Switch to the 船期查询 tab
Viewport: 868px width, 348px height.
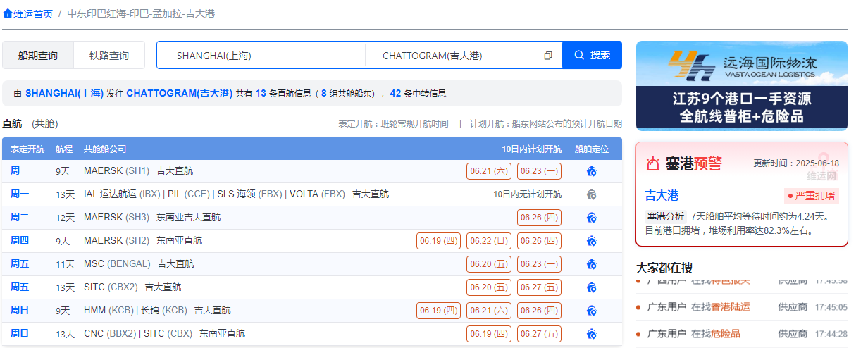pos(38,56)
